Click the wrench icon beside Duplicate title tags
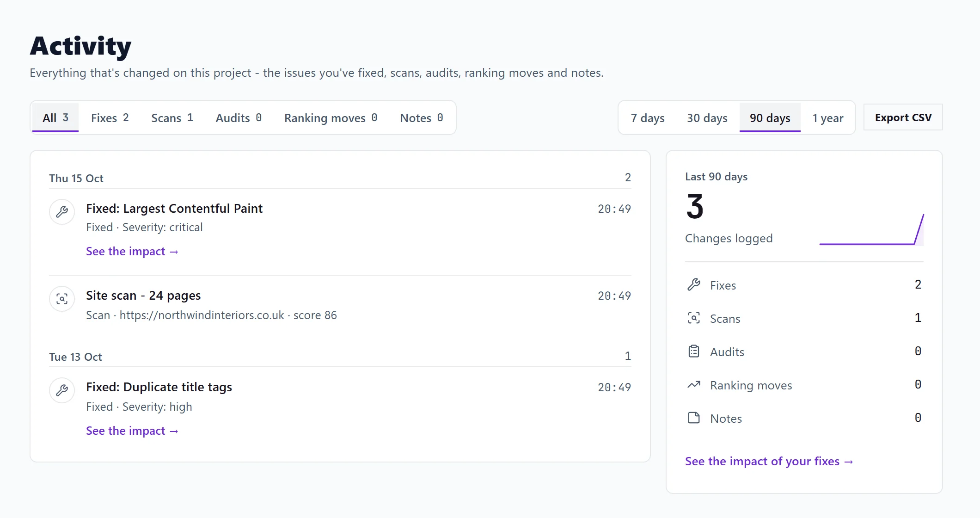 click(x=62, y=390)
